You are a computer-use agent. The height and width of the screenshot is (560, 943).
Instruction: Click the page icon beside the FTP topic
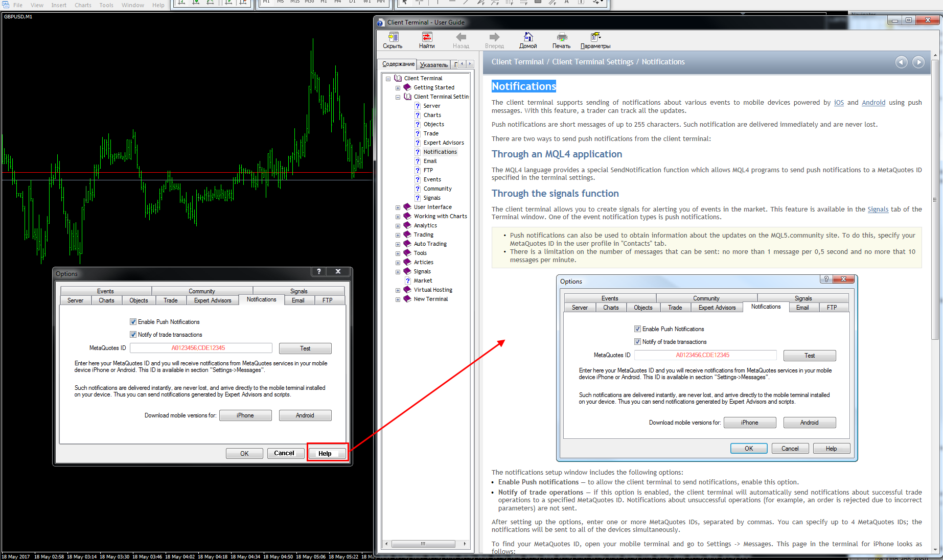[418, 170]
